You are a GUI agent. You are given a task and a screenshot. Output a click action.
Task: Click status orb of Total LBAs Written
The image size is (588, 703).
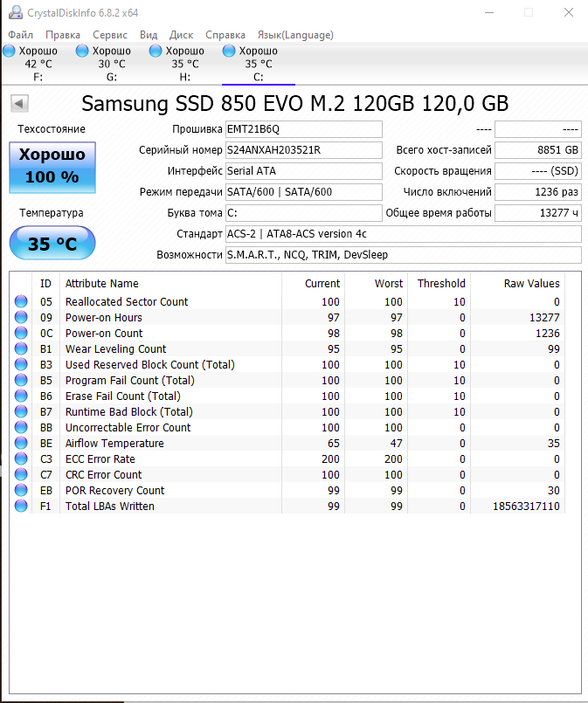(21, 506)
